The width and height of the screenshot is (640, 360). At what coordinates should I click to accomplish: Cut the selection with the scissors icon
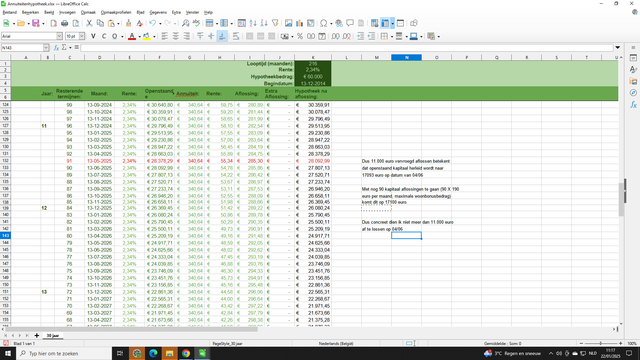(x=89, y=23)
